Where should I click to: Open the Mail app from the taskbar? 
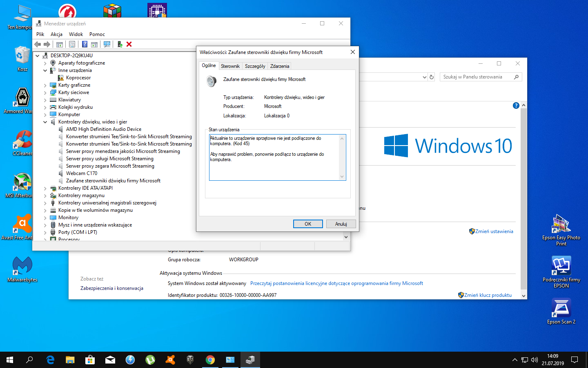pos(110,360)
